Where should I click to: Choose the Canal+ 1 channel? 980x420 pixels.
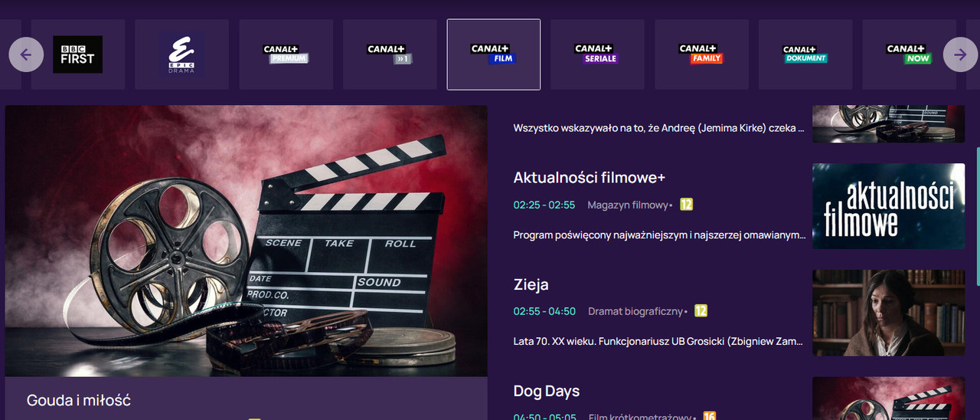pos(390,54)
